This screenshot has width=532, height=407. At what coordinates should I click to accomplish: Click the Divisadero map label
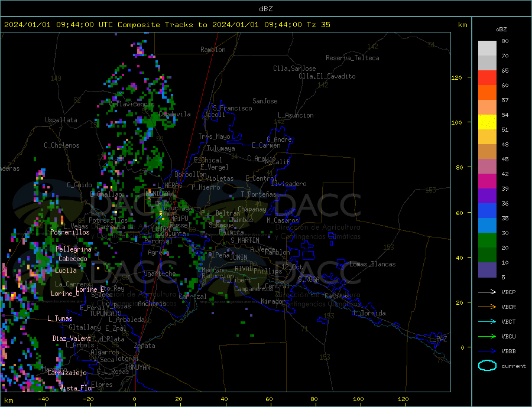(x=288, y=184)
